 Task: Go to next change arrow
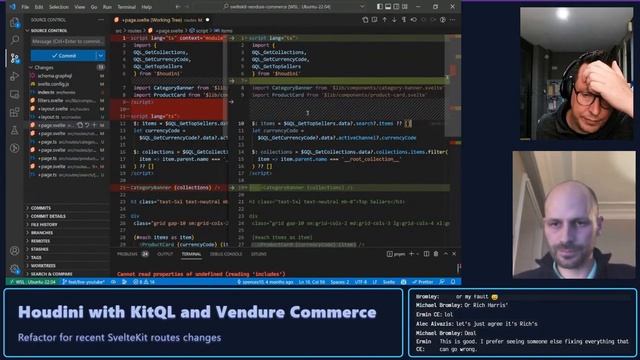tap(394, 20)
